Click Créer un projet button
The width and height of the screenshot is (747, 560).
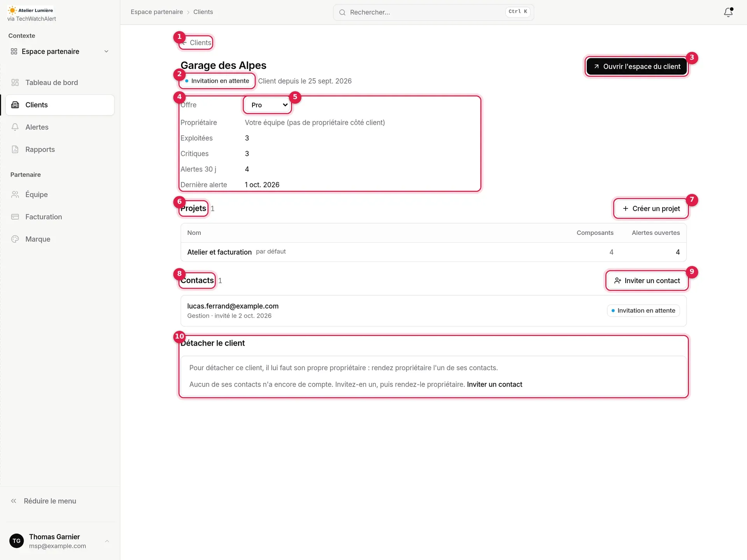point(651,208)
